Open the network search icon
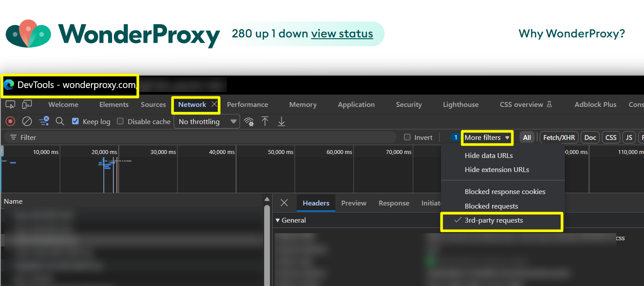 tap(60, 121)
